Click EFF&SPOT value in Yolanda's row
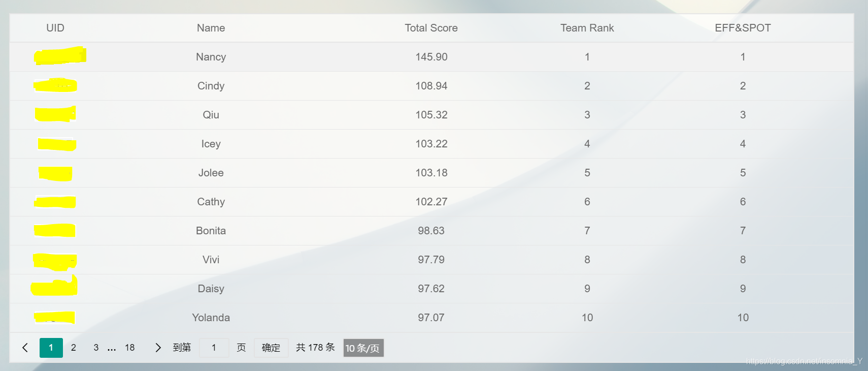Image resolution: width=868 pixels, height=371 pixels. click(743, 318)
